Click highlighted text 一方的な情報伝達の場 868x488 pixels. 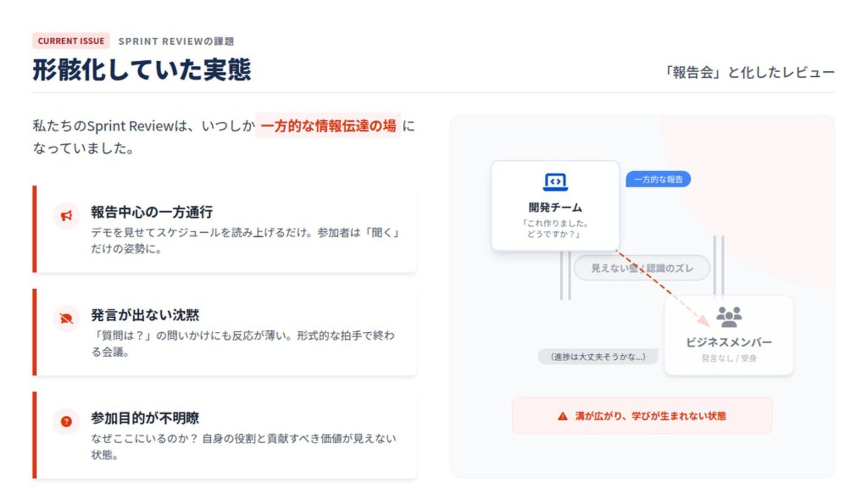328,126
